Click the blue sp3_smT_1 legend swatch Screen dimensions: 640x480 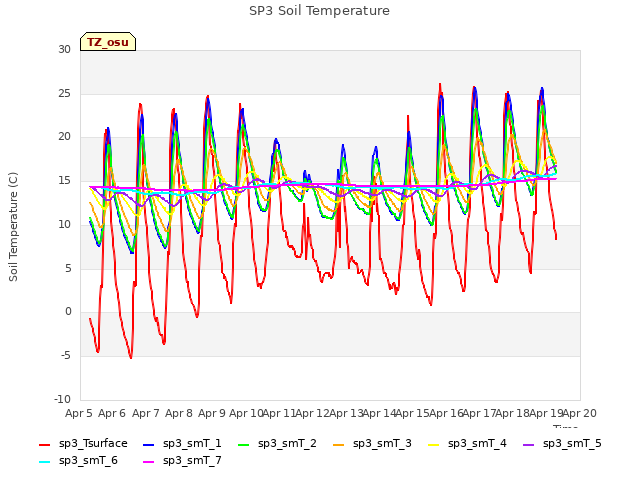tap(149, 444)
